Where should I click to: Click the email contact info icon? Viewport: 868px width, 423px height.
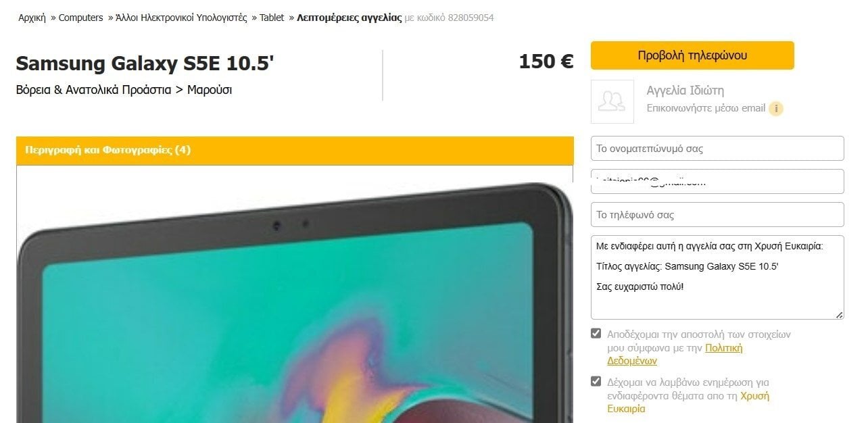click(776, 108)
